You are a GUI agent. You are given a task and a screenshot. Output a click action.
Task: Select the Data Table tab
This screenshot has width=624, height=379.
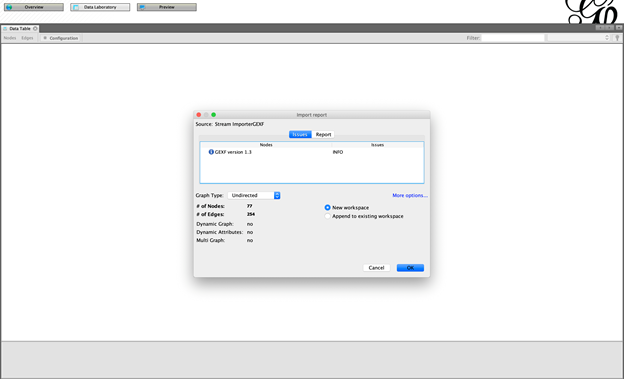20,29
